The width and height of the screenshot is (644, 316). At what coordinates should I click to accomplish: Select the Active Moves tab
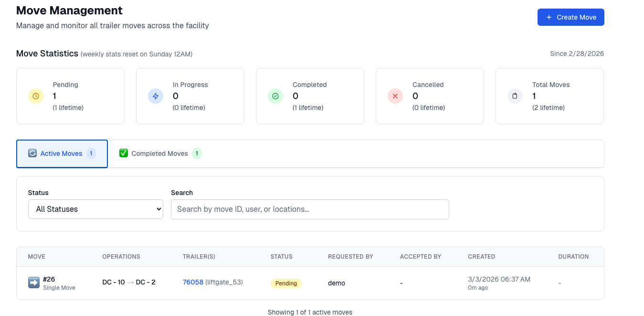[62, 153]
